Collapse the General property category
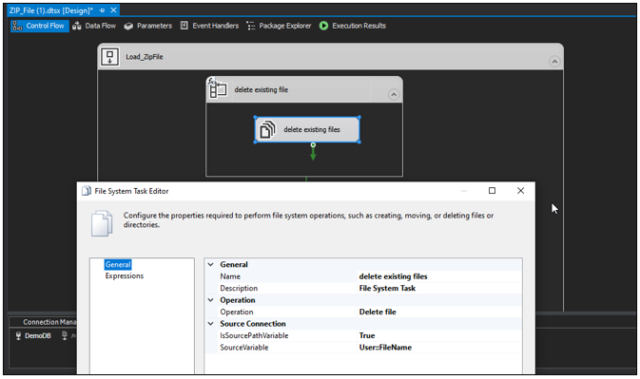The height and width of the screenshot is (379, 640). [211, 264]
